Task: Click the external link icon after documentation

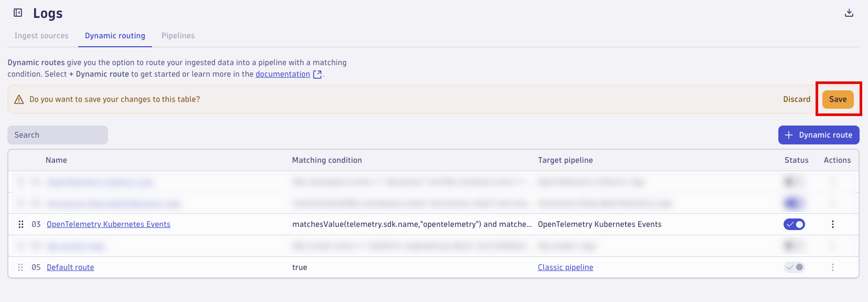Action: 317,75
